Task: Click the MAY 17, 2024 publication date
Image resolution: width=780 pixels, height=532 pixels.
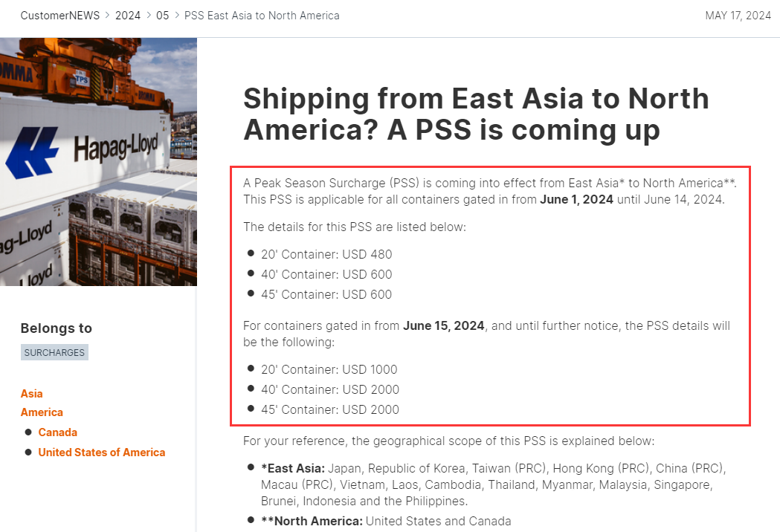Action: 738,16
